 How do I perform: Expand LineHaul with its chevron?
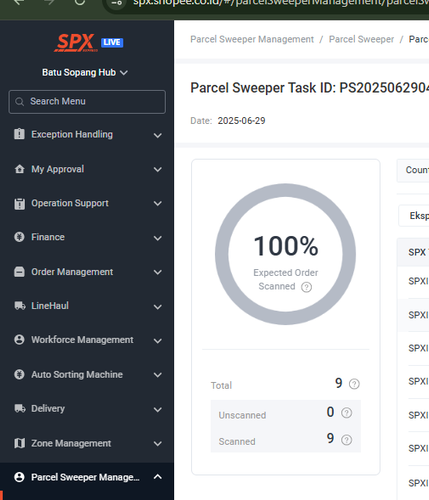pyautogui.click(x=158, y=307)
